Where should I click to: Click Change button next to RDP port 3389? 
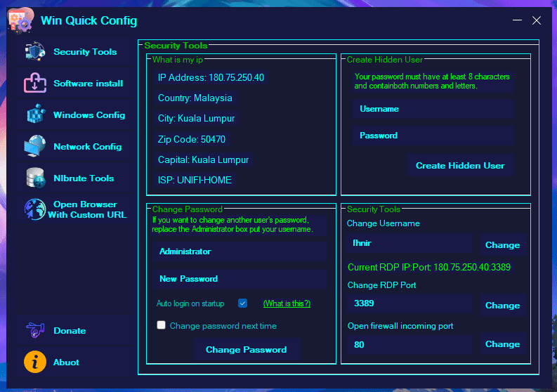pos(503,306)
